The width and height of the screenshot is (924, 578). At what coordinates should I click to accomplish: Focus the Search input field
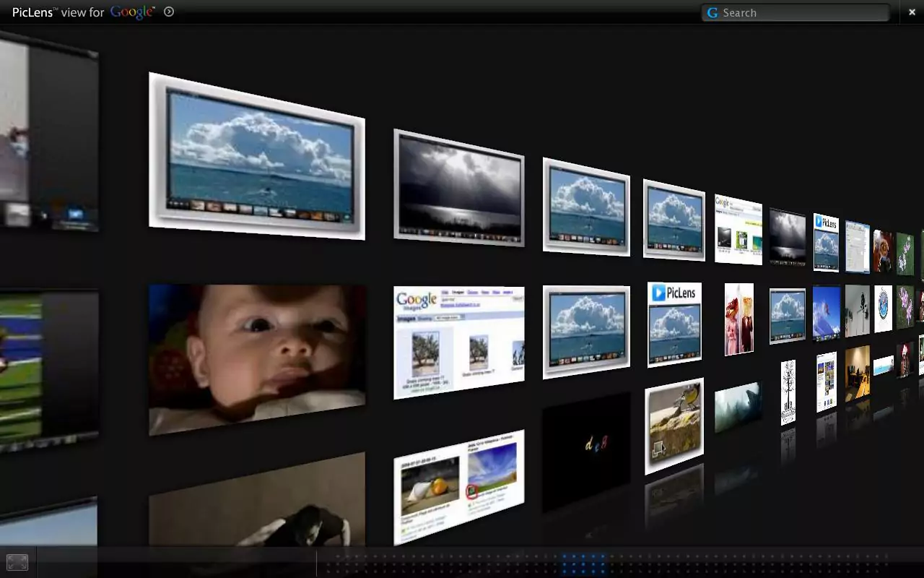coord(801,13)
